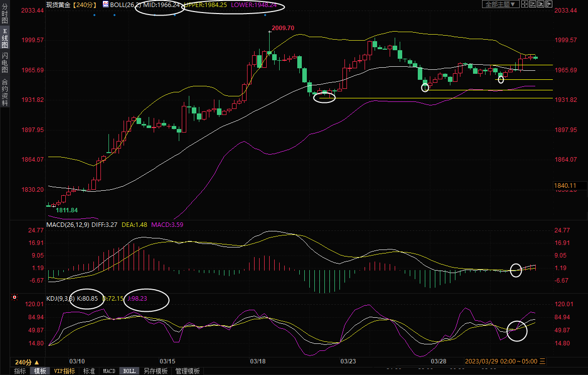Expand the 240分 period selector

point(27,362)
